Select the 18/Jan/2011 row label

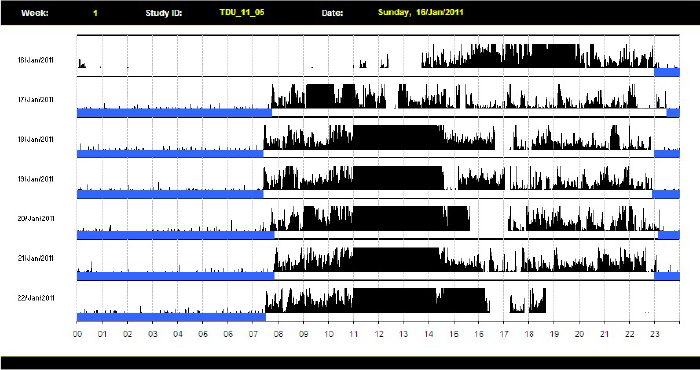[36, 139]
